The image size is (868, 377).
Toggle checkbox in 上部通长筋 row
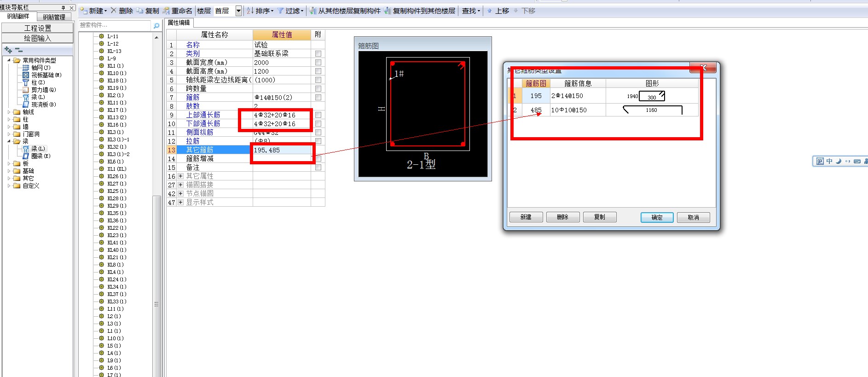tap(318, 115)
